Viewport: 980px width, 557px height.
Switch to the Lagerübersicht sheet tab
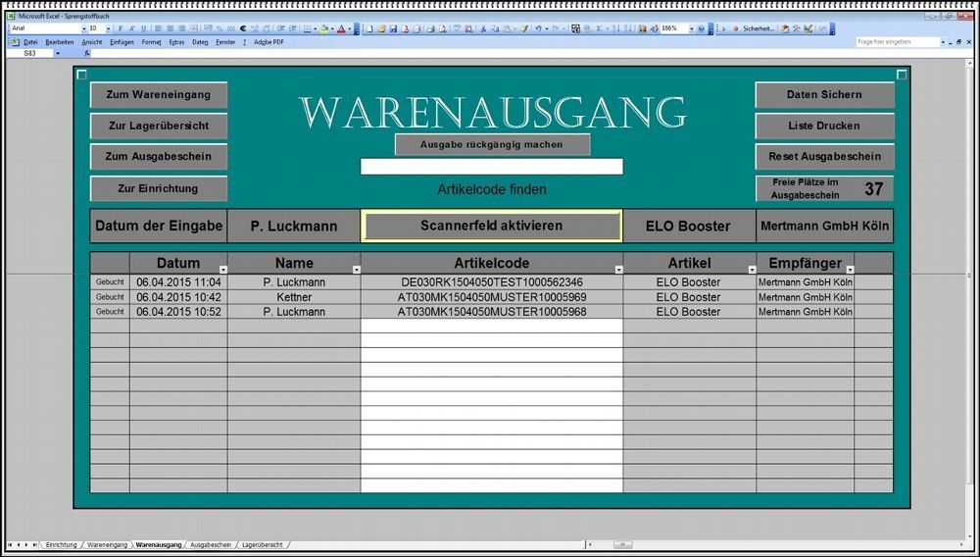[262, 544]
